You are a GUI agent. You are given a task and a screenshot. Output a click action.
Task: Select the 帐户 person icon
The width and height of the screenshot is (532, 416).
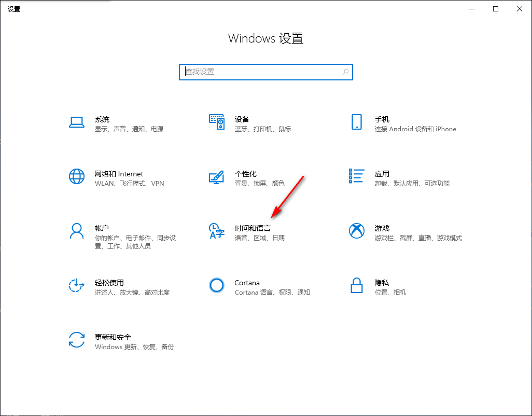77,231
